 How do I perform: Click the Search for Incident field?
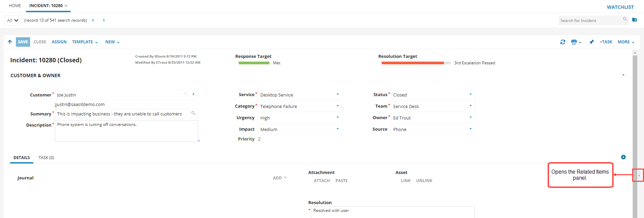coord(590,21)
